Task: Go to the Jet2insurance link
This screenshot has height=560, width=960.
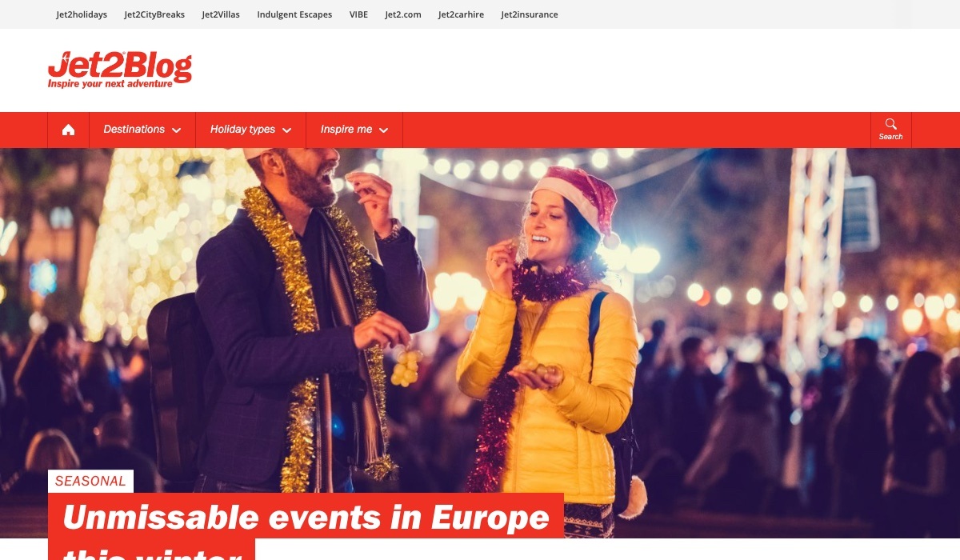Action: click(530, 14)
